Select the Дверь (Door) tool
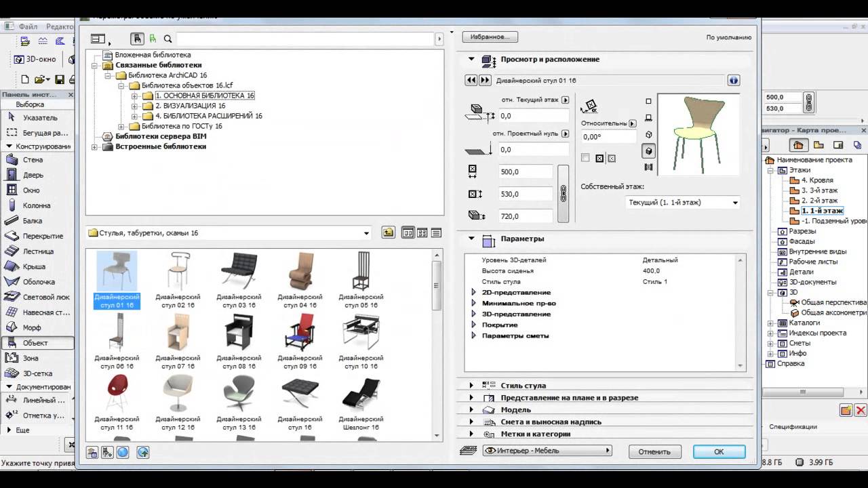The height and width of the screenshot is (488, 868). tap(37, 175)
